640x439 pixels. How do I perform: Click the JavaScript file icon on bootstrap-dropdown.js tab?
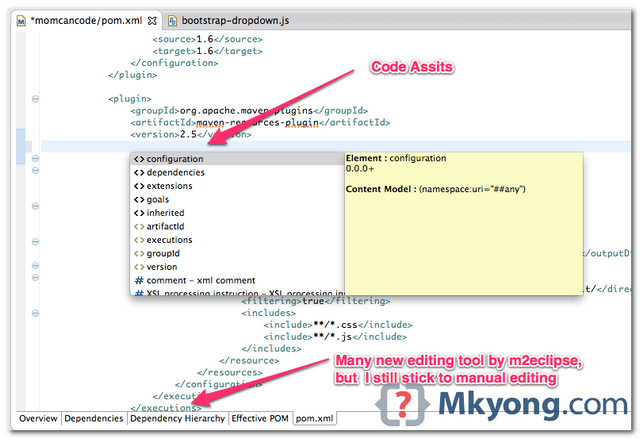(173, 20)
